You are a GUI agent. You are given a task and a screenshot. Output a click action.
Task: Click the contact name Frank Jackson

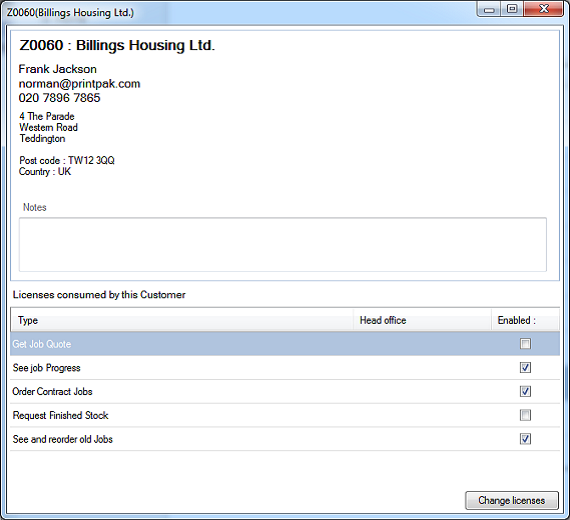pyautogui.click(x=57, y=69)
